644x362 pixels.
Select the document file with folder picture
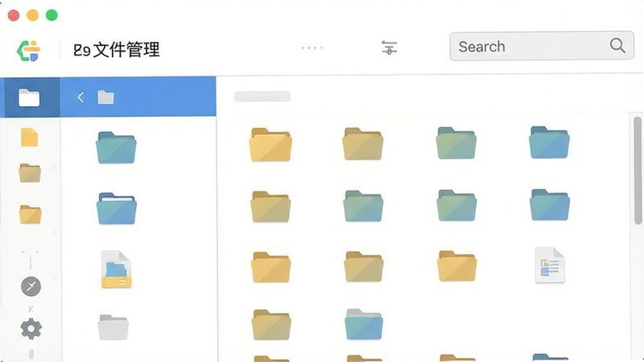[116, 269]
